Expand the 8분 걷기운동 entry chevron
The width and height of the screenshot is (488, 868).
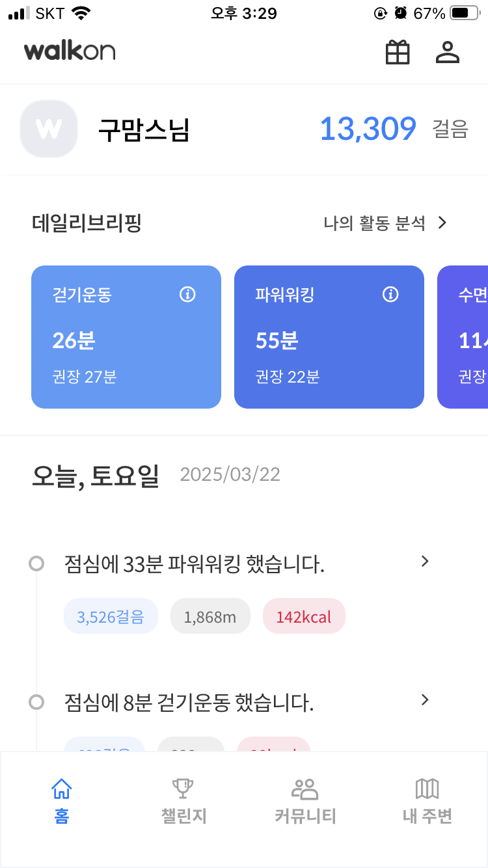coord(425,700)
